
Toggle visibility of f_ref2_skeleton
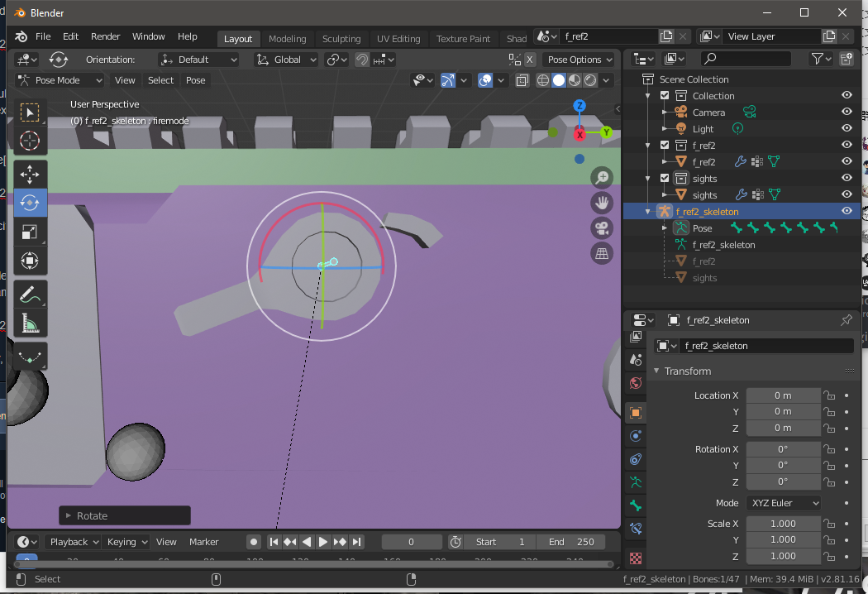point(847,212)
